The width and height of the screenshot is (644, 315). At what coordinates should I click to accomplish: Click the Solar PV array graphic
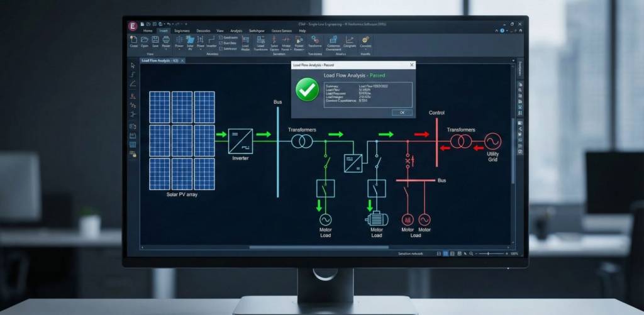point(182,140)
